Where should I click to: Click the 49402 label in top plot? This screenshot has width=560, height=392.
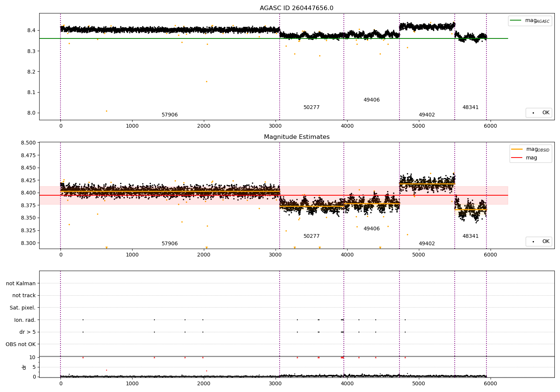point(427,115)
